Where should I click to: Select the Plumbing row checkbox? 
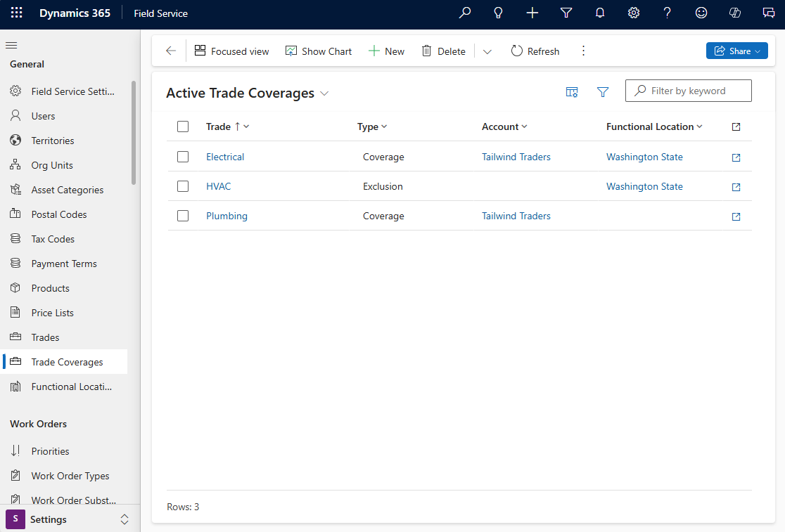[x=183, y=216]
